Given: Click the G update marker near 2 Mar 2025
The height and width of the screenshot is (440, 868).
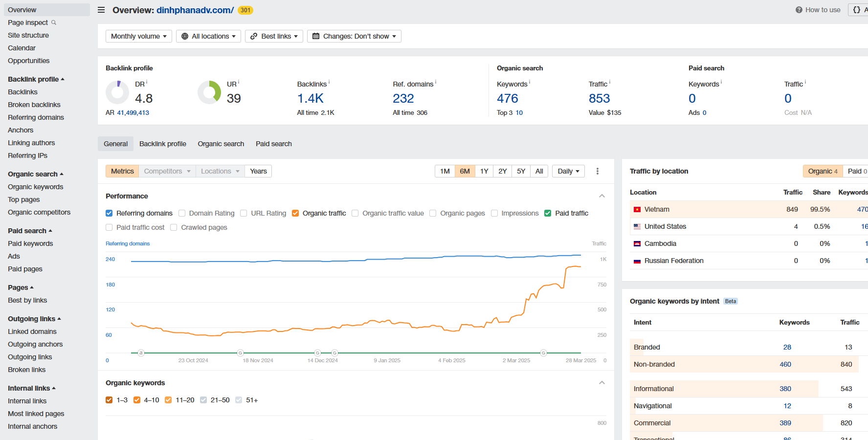Looking at the screenshot, I should pos(543,352).
